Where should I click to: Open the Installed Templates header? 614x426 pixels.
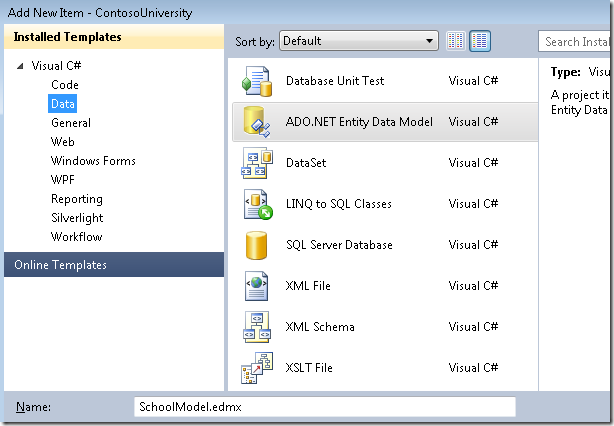coord(67,37)
